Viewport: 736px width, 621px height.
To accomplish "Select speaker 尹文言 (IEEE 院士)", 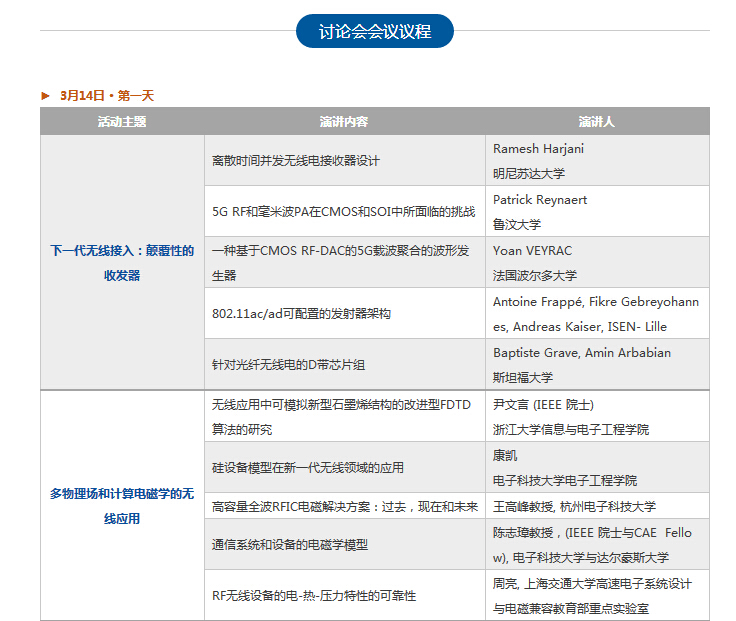I will pos(543,405).
